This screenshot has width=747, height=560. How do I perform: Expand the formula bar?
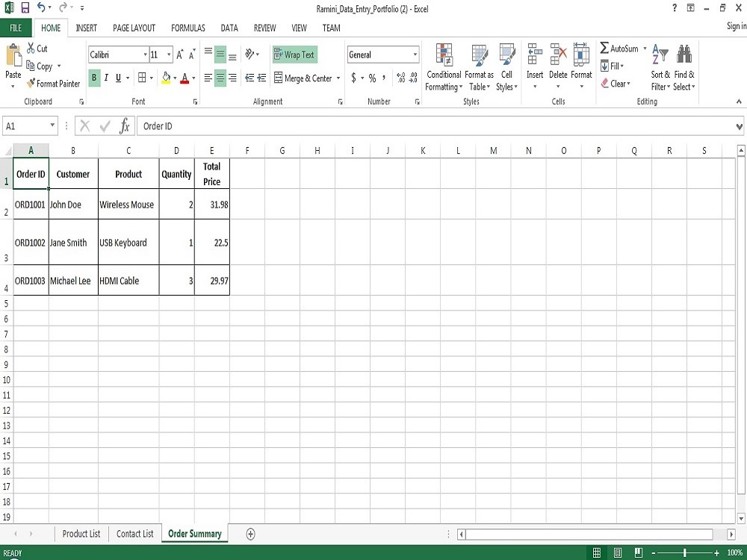(x=739, y=127)
